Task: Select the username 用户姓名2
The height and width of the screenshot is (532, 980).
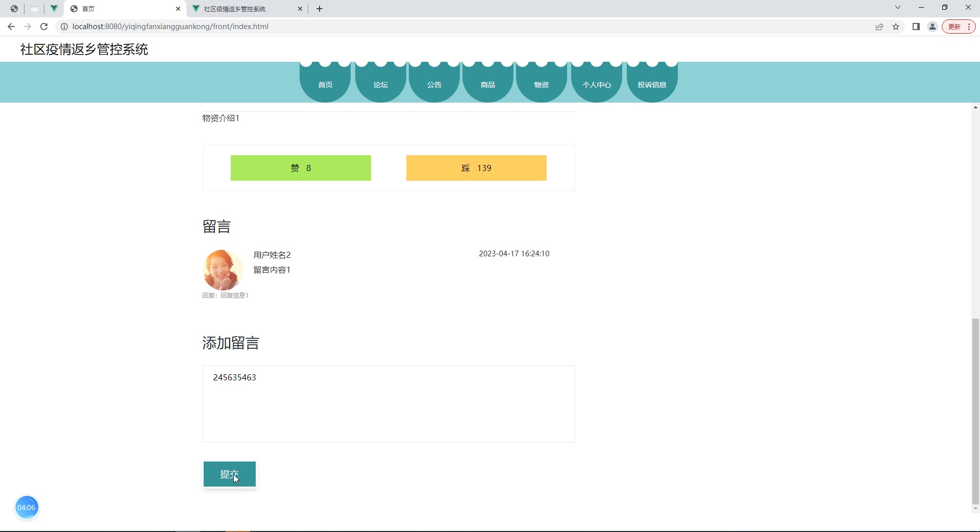Action: pyautogui.click(x=272, y=255)
